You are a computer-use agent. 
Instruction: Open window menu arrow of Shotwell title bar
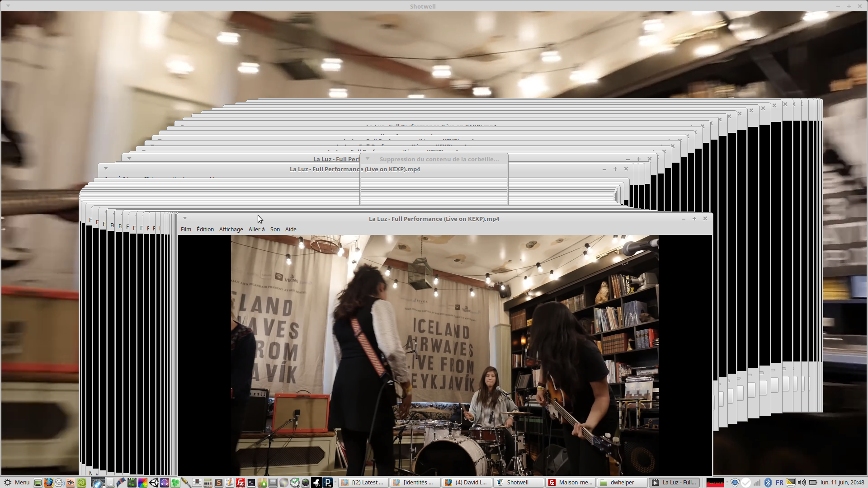(8, 6)
